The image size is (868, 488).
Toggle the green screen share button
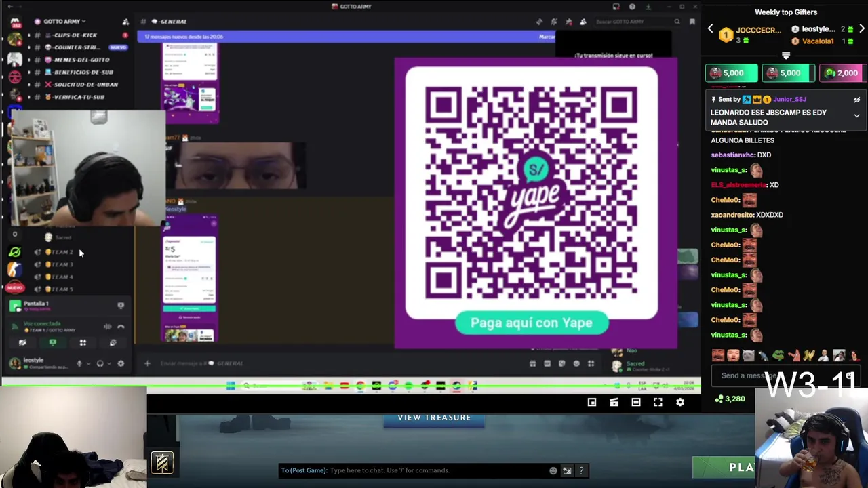52,343
